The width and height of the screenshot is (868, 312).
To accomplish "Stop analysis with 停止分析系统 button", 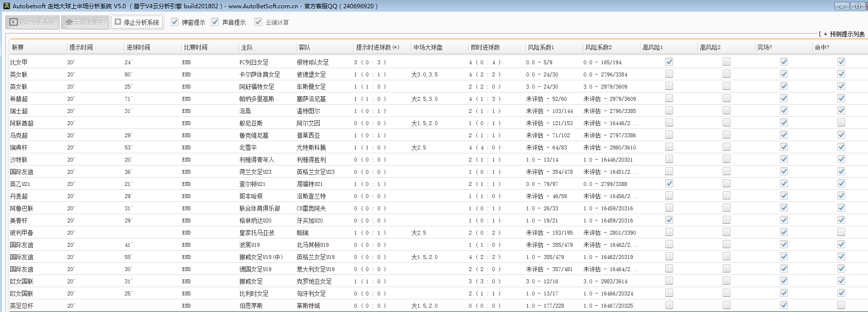I will pyautogui.click(x=137, y=22).
